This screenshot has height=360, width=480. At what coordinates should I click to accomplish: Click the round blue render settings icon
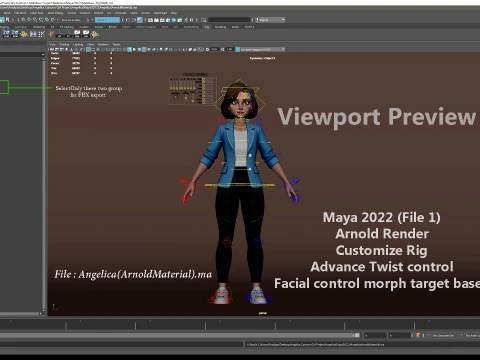tap(174, 20)
